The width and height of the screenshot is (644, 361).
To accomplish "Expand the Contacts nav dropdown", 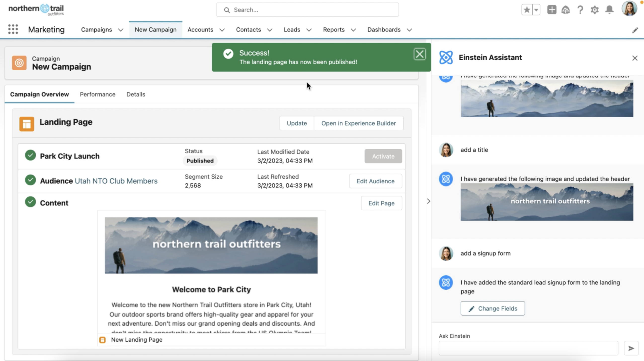I will pyautogui.click(x=270, y=30).
